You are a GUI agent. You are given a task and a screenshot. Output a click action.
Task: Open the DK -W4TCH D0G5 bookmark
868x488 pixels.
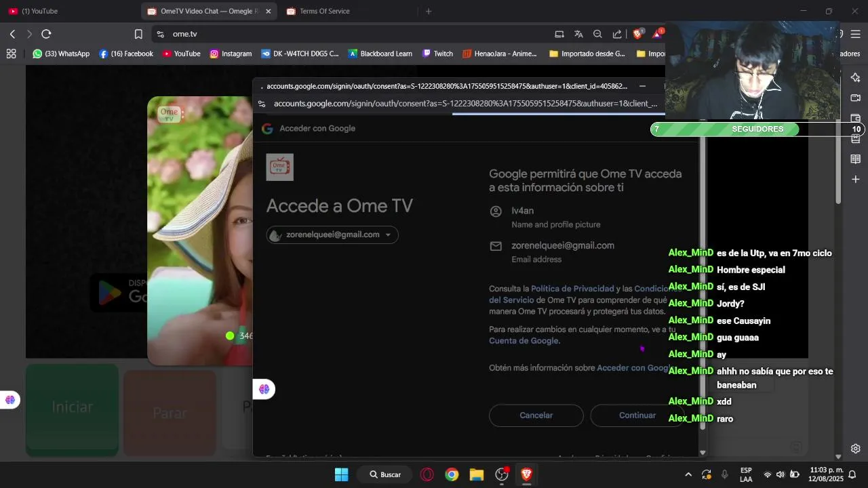coord(300,54)
